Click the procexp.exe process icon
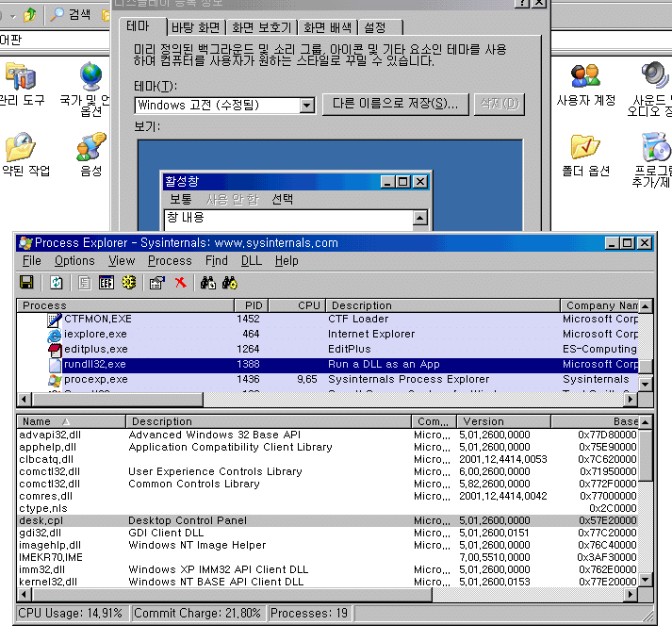 tap(55, 380)
